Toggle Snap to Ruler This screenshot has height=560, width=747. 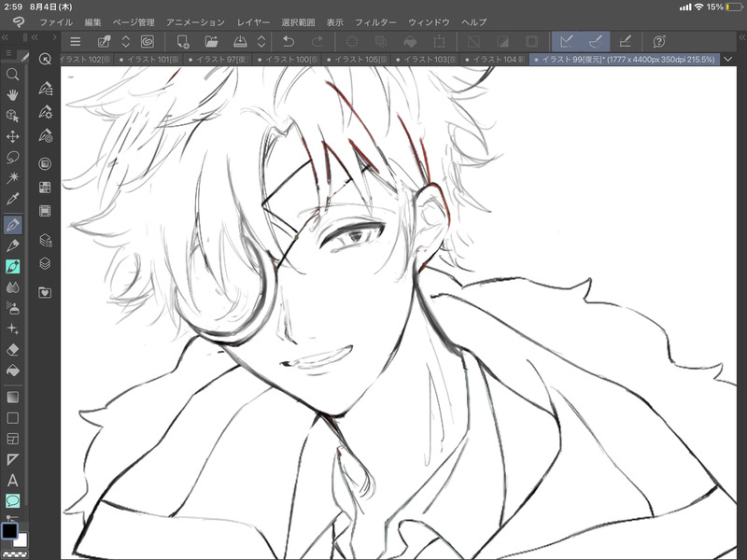[x=567, y=41]
